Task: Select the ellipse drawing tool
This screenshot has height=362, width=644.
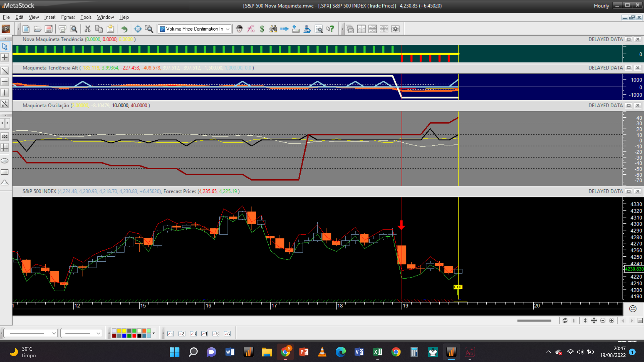Action: tap(5, 161)
